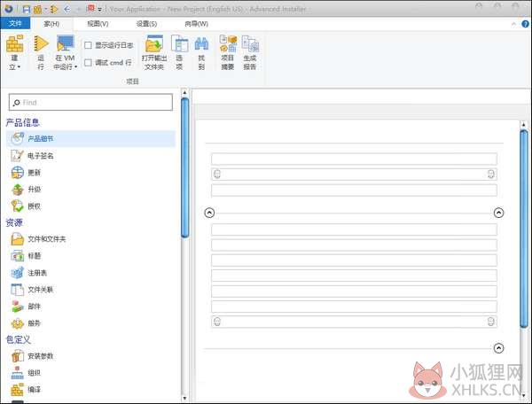Switch to the 设置(S) ribbon tab
This screenshot has height=404, width=532.
(x=146, y=24)
